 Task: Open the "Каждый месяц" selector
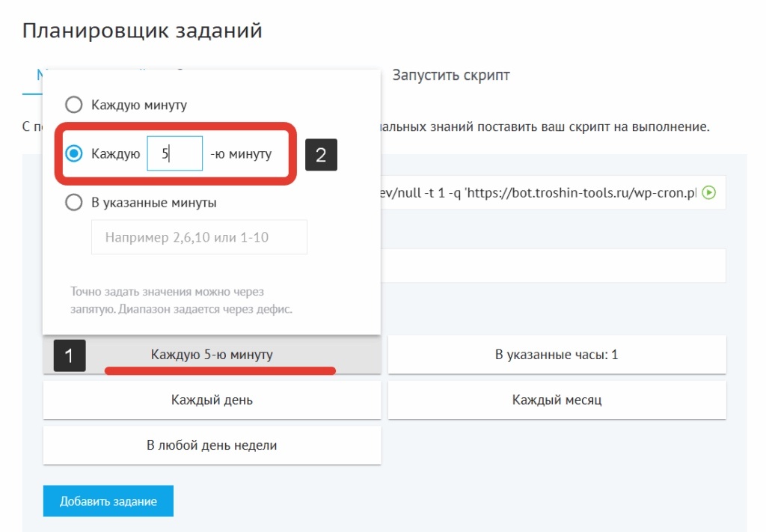[x=557, y=400]
